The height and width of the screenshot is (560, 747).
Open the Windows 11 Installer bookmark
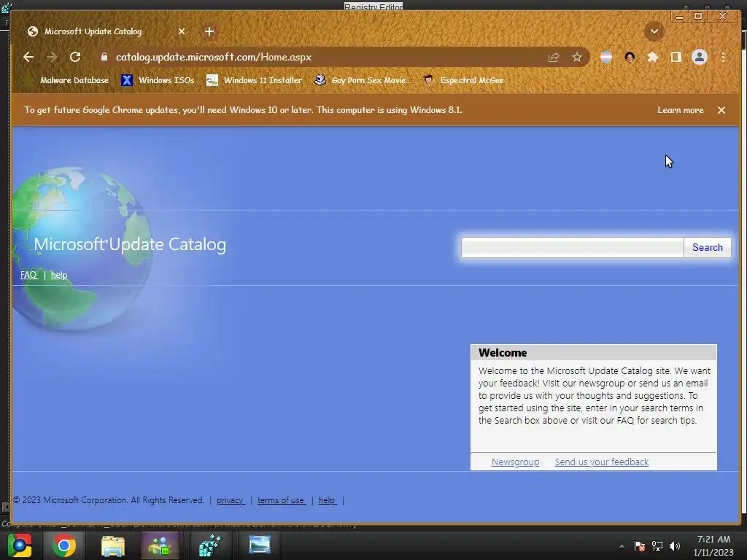[254, 80]
